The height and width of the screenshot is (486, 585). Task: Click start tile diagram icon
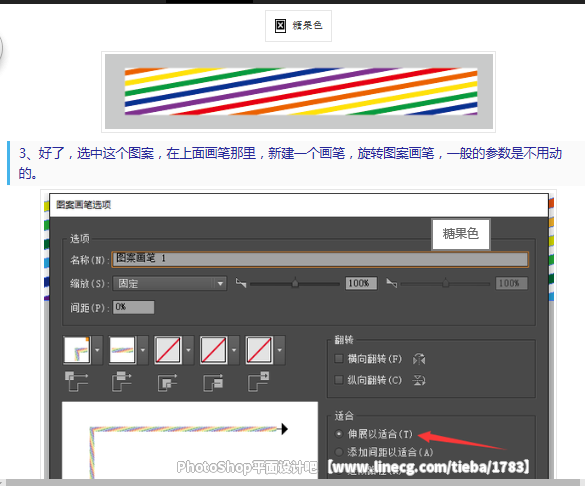[x=213, y=383]
